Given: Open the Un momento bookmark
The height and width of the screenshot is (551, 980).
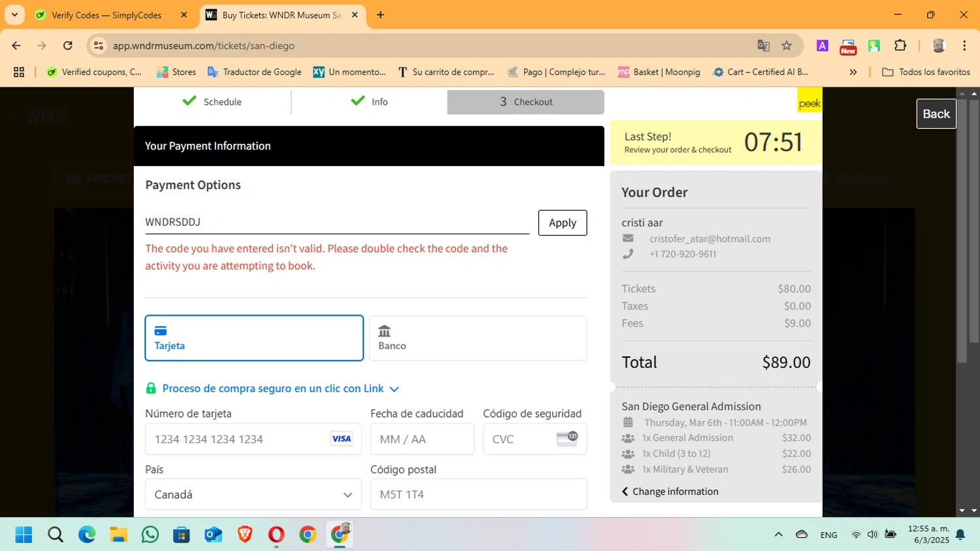Looking at the screenshot, I should 350,72.
